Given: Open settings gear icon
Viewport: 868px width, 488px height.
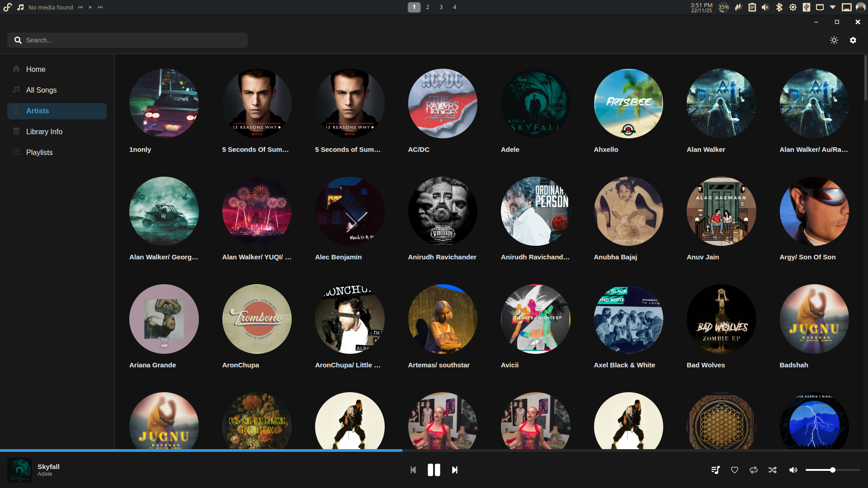Looking at the screenshot, I should click(853, 40).
